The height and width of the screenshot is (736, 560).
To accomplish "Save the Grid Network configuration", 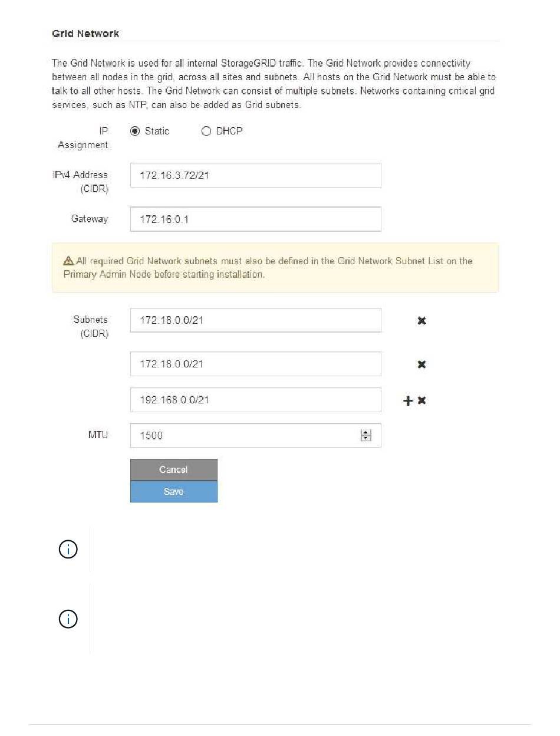I will click(174, 491).
